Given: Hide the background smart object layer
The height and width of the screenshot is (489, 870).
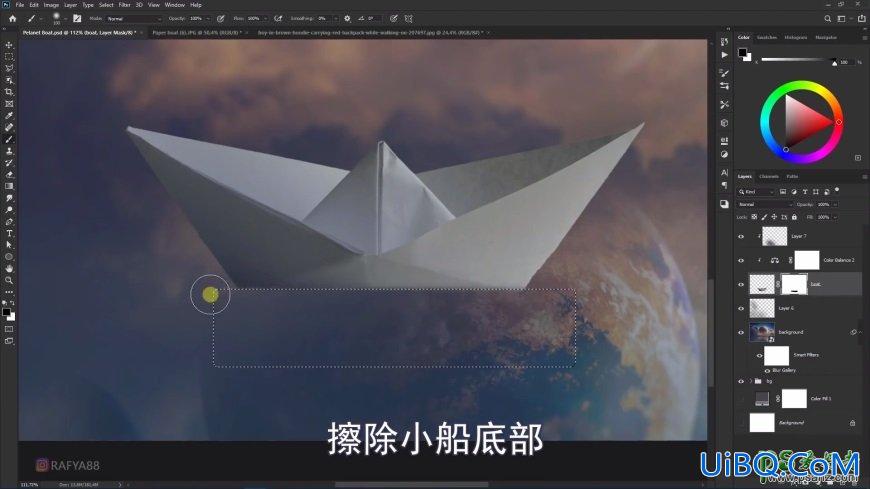Looking at the screenshot, I should (741, 332).
